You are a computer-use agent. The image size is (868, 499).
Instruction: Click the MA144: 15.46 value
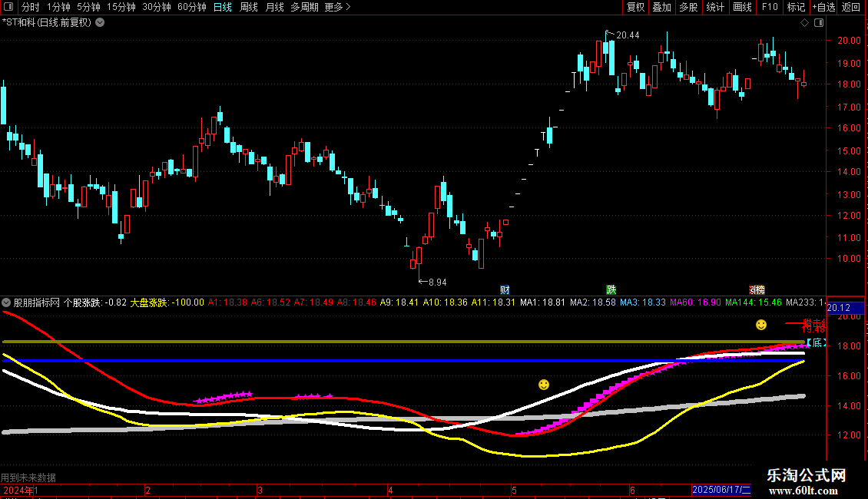tap(754, 302)
